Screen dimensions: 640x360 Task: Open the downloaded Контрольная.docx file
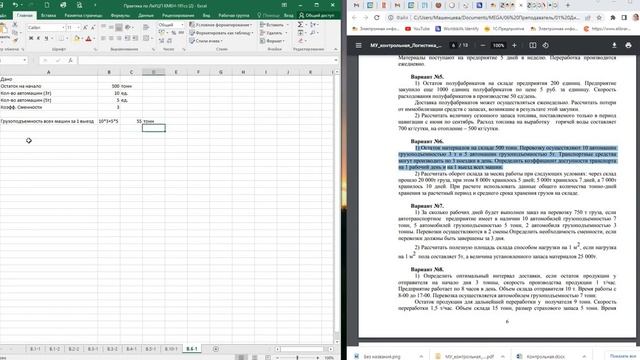545,356
